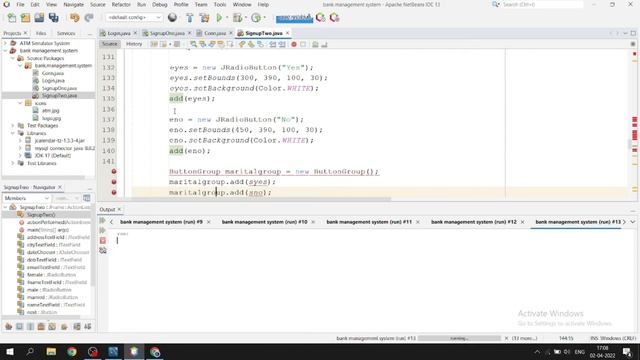This screenshot has height=360, width=640.
Task: Expand the Test Libraries node
Action: tap(13, 163)
